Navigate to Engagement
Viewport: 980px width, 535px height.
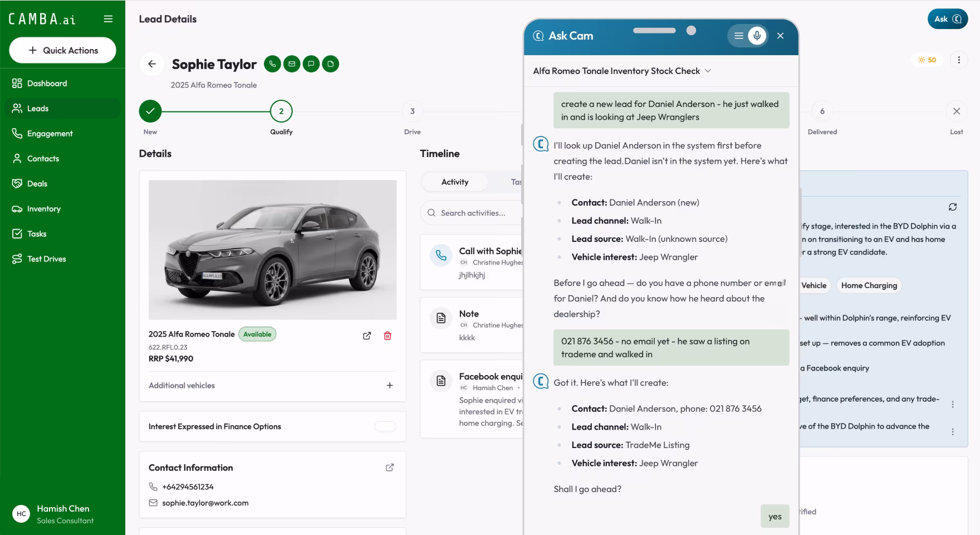point(62,134)
